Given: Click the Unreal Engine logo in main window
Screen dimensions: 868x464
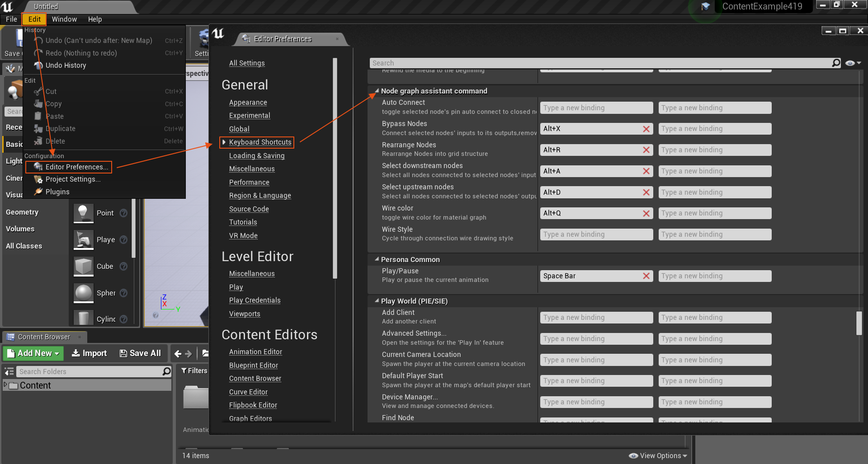Looking at the screenshot, I should (7, 6).
